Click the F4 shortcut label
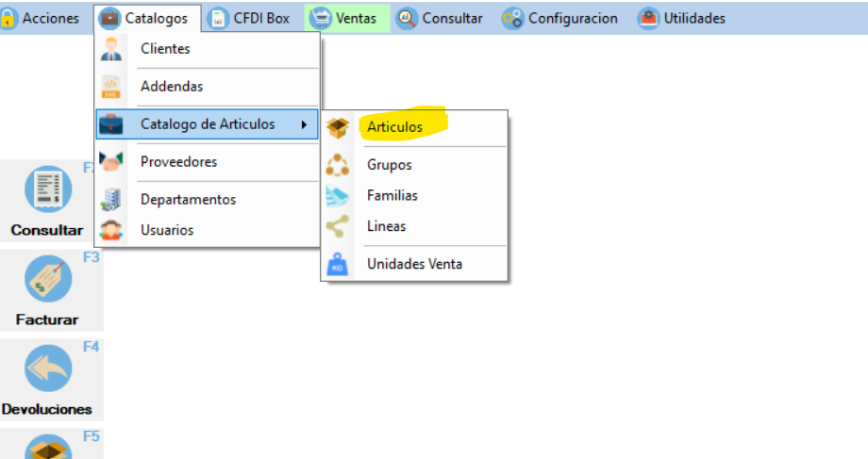This screenshot has width=868, height=459. 91,347
